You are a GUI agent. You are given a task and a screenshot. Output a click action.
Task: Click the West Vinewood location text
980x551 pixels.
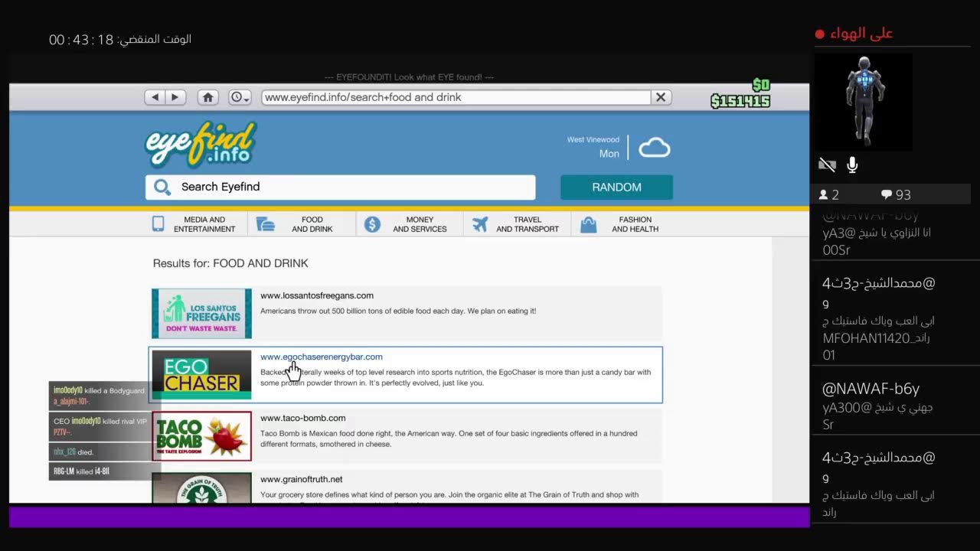[593, 140]
